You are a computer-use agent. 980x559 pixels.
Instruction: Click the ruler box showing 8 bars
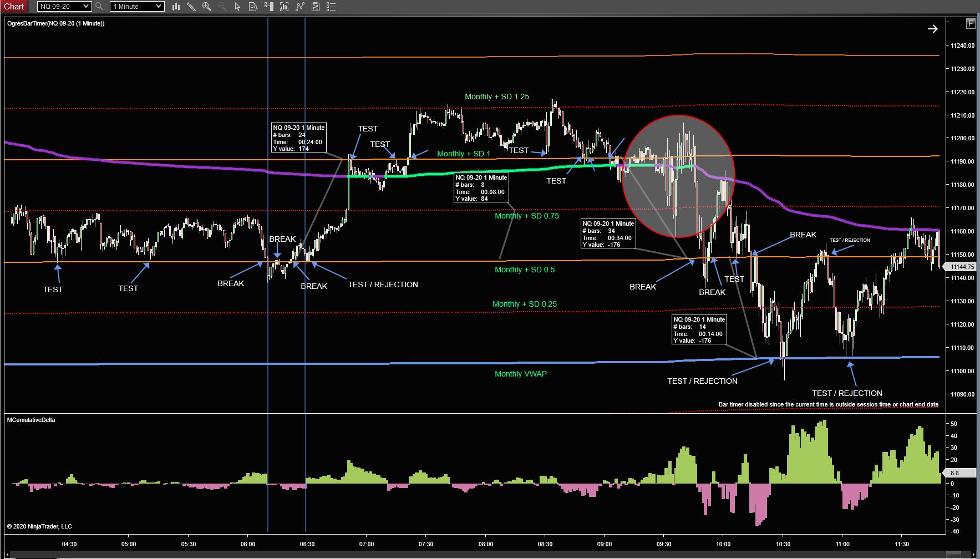point(481,187)
